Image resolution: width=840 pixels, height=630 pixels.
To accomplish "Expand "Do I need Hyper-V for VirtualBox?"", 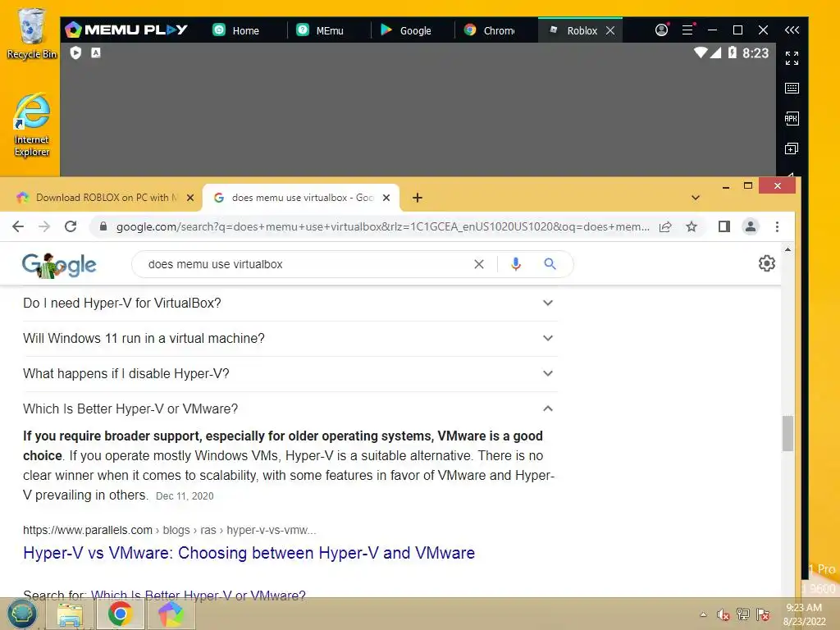I will 290,304.
